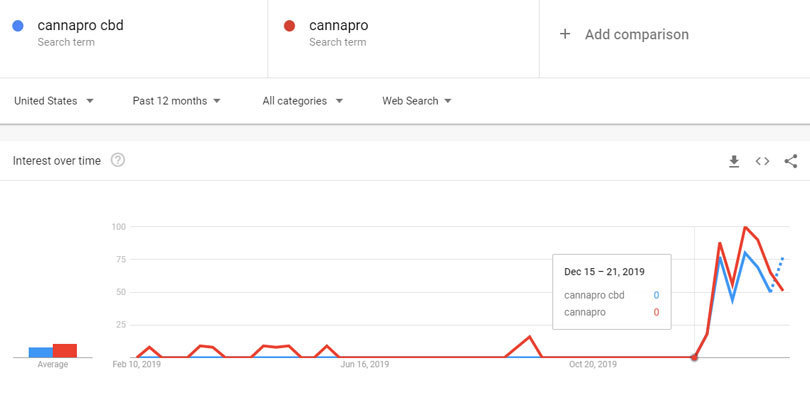The width and height of the screenshot is (810, 408).
Task: Edit the cannapro cbd search term
Action: 80,25
